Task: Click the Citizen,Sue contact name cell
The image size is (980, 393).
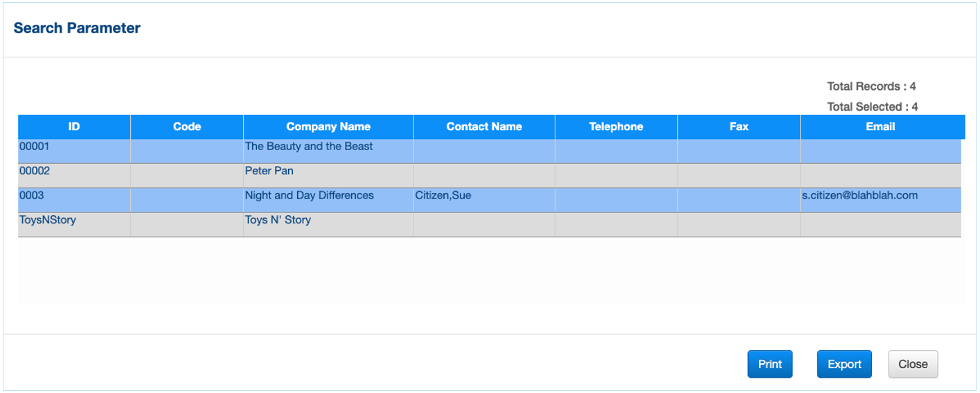Action: [443, 196]
